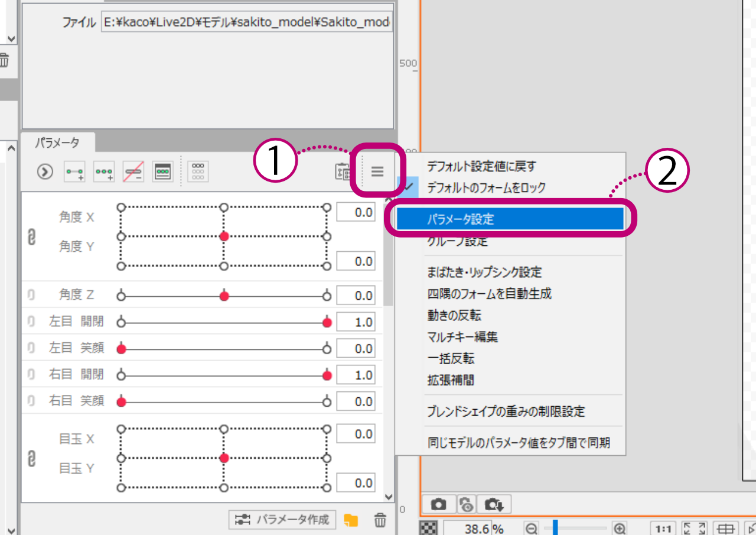Click the 角度 Y value field

coord(356,261)
